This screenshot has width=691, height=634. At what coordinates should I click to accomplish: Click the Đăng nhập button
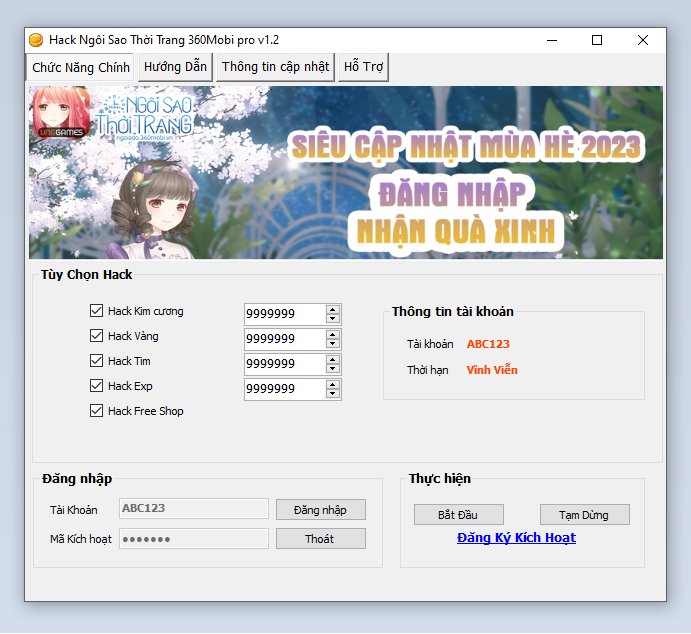coord(320,510)
